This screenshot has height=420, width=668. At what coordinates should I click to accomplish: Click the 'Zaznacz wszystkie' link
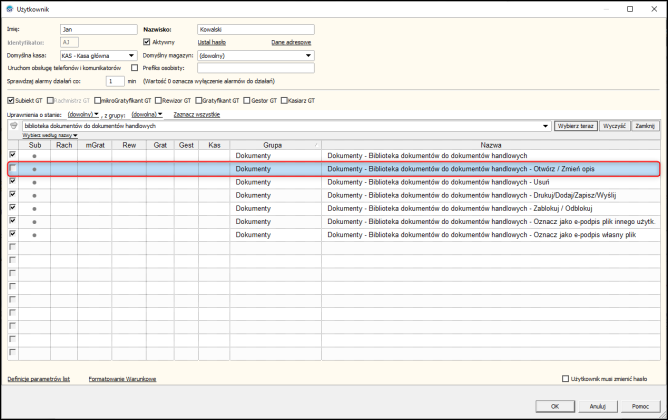click(197, 114)
